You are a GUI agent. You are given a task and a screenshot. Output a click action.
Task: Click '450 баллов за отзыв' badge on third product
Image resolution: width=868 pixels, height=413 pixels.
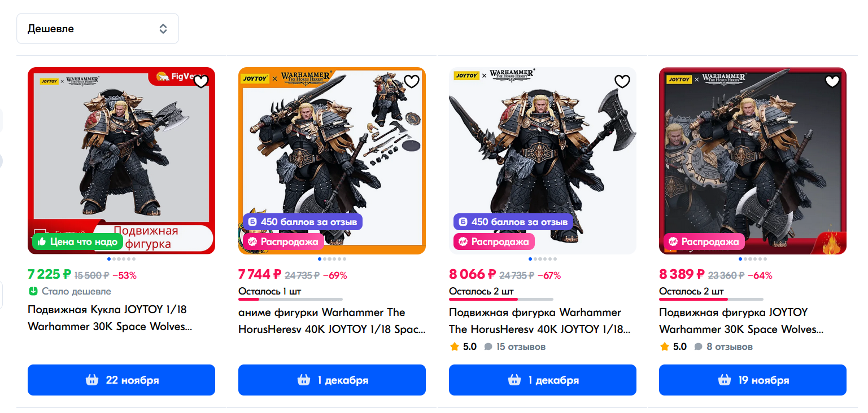click(x=513, y=222)
